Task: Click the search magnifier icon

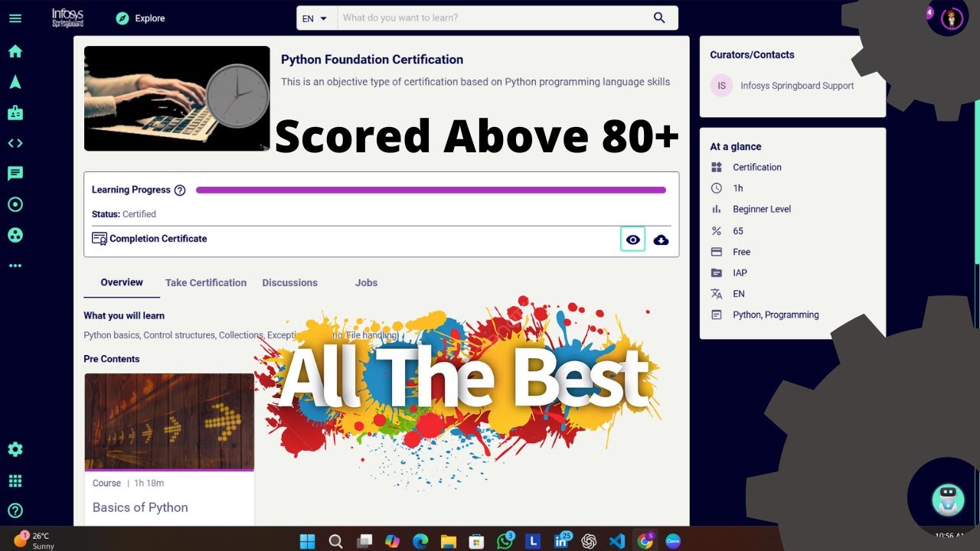Action: coord(659,18)
